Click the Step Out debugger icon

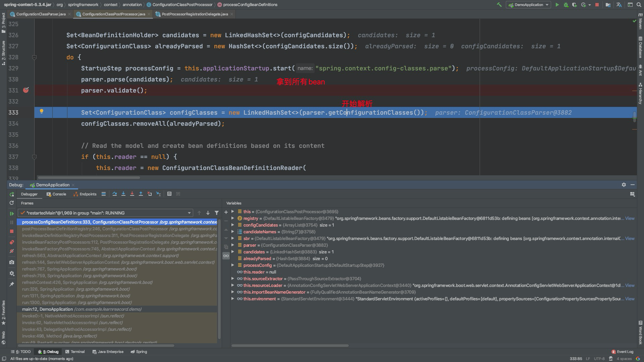(141, 194)
